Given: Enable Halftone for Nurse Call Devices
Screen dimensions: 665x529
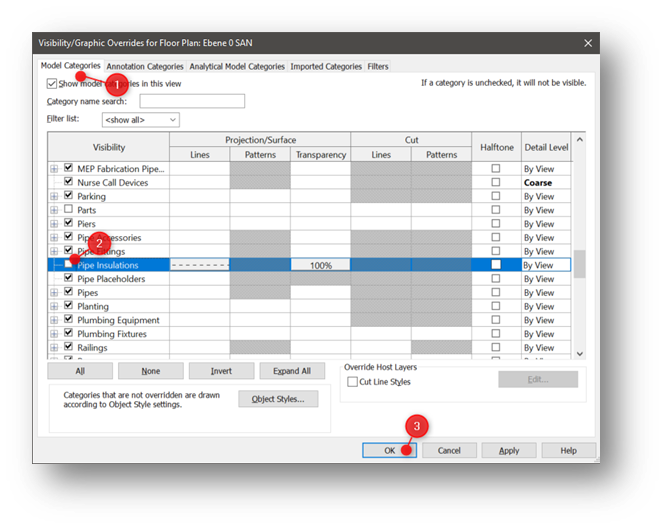Looking at the screenshot, I should [496, 182].
